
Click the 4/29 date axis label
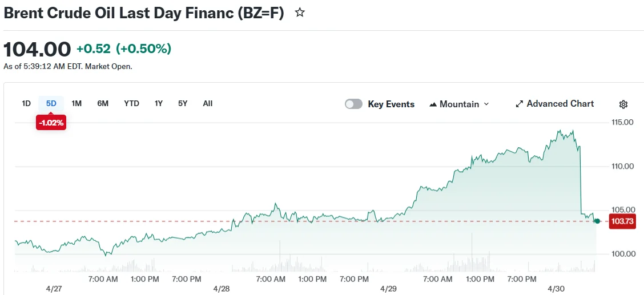(388, 289)
